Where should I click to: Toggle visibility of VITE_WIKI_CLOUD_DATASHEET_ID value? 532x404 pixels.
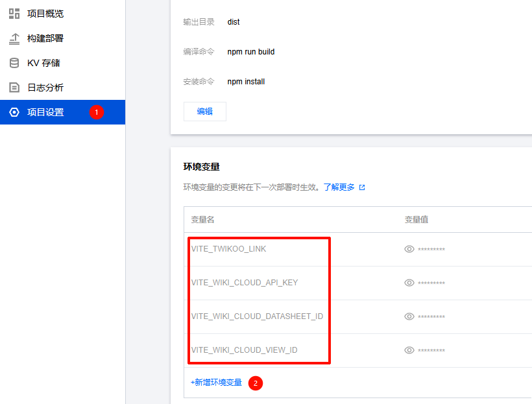409,316
